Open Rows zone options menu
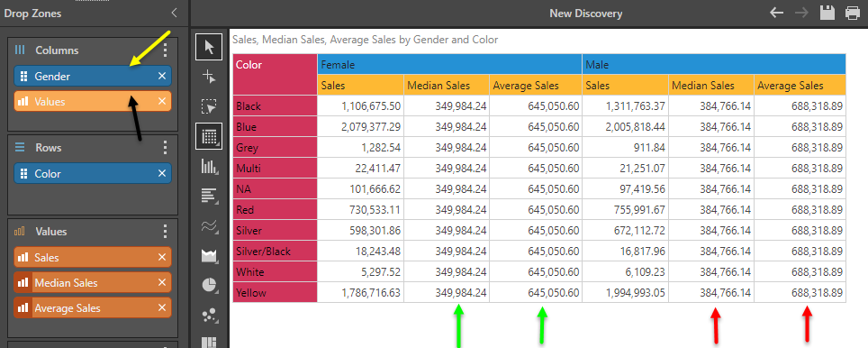The width and height of the screenshot is (868, 348). pos(165,147)
